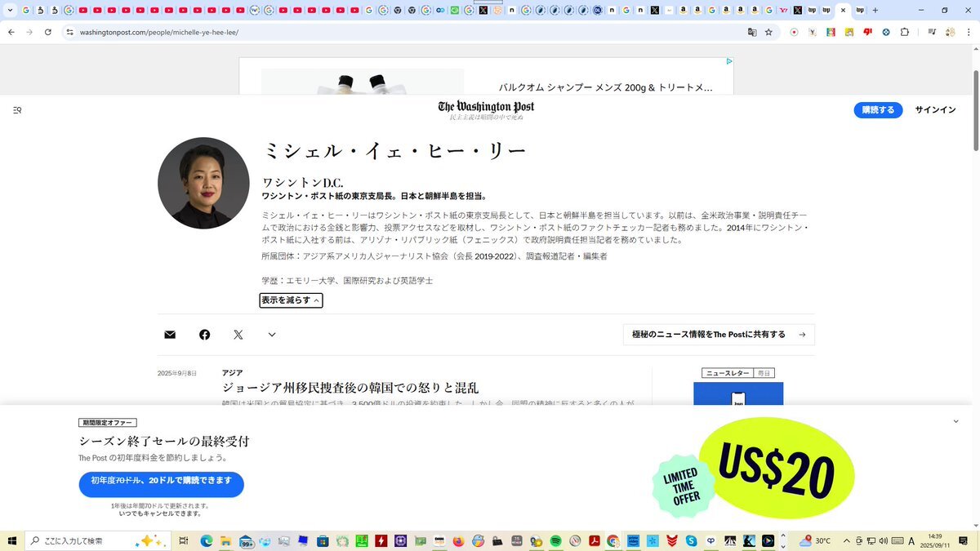Open the Chrome extensions puzzle icon

[905, 32]
